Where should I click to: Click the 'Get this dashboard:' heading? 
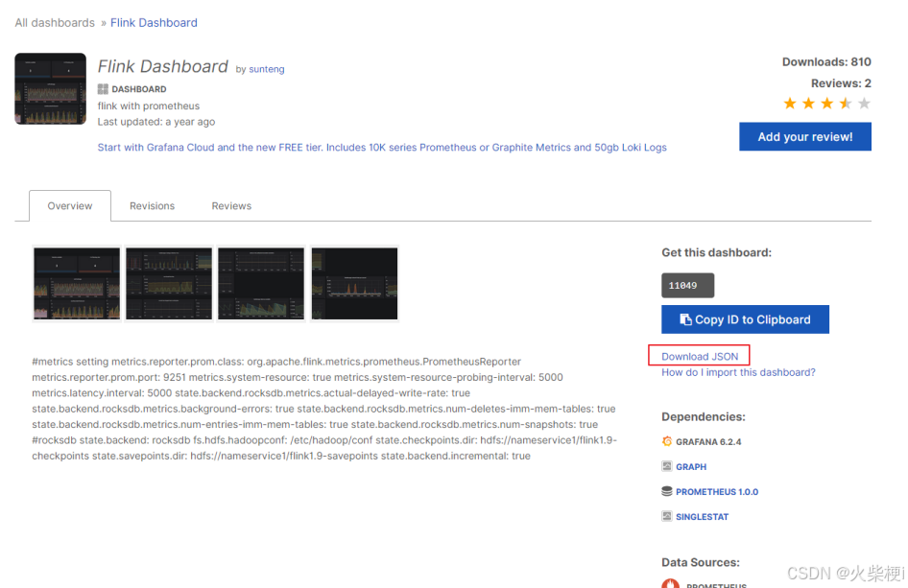tap(716, 252)
